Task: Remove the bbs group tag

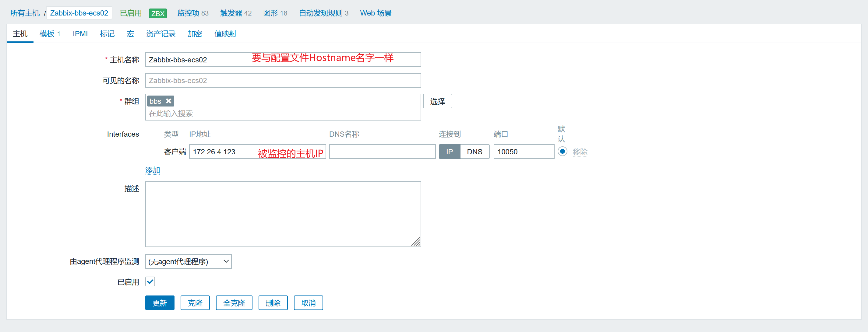Action: click(168, 101)
